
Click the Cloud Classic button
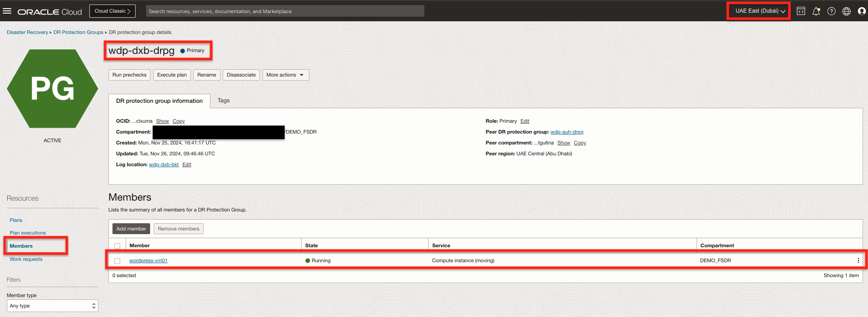[112, 11]
